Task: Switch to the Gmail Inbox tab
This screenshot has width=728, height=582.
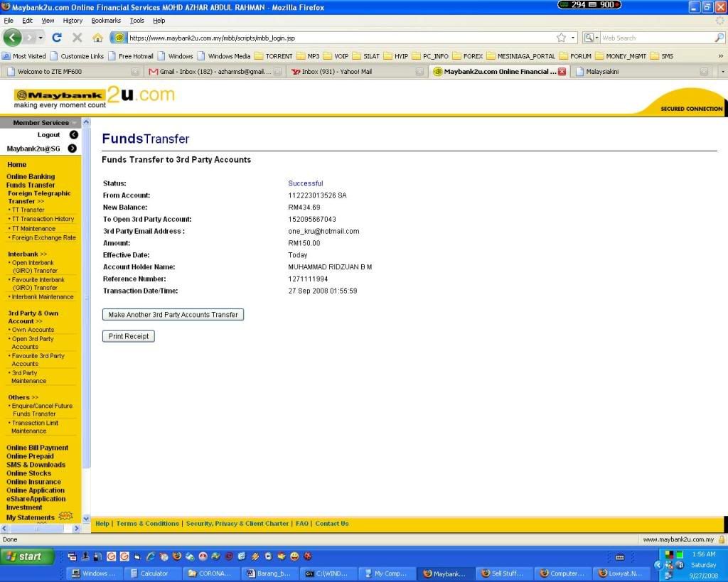Action: pyautogui.click(x=210, y=72)
